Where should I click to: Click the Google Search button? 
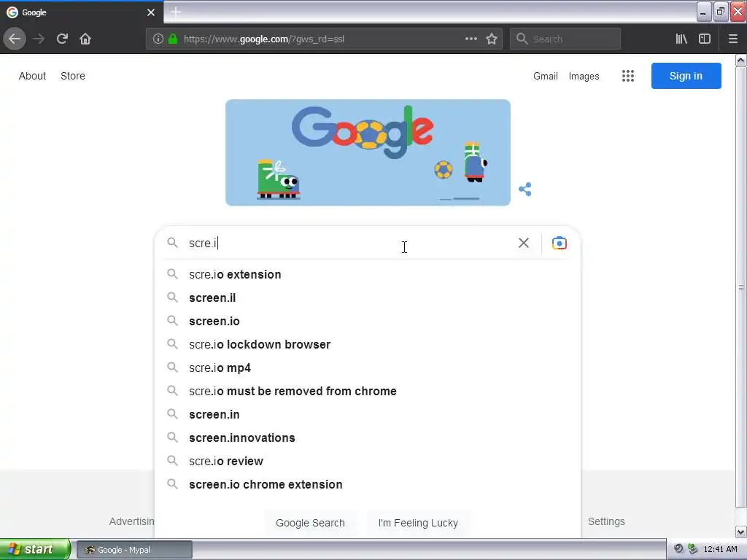pos(310,523)
